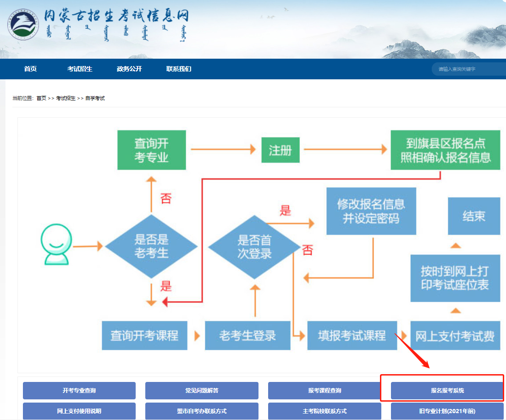The image size is (506, 420).
Task: Go to 联系我们 in the top navigation
Action: pos(179,69)
